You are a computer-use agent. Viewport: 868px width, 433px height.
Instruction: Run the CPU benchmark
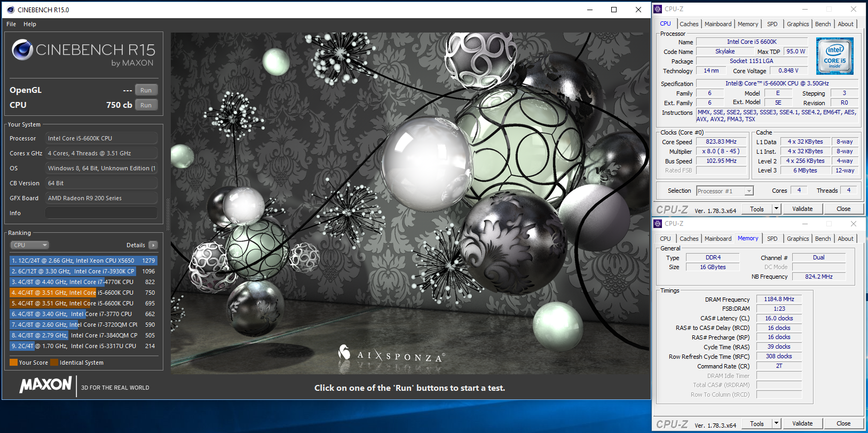click(x=146, y=105)
